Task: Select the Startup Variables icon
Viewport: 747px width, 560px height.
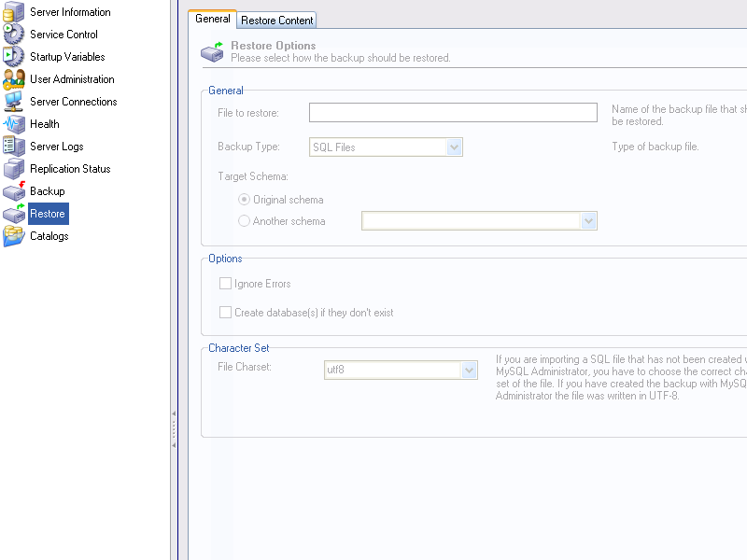Action: click(x=14, y=57)
